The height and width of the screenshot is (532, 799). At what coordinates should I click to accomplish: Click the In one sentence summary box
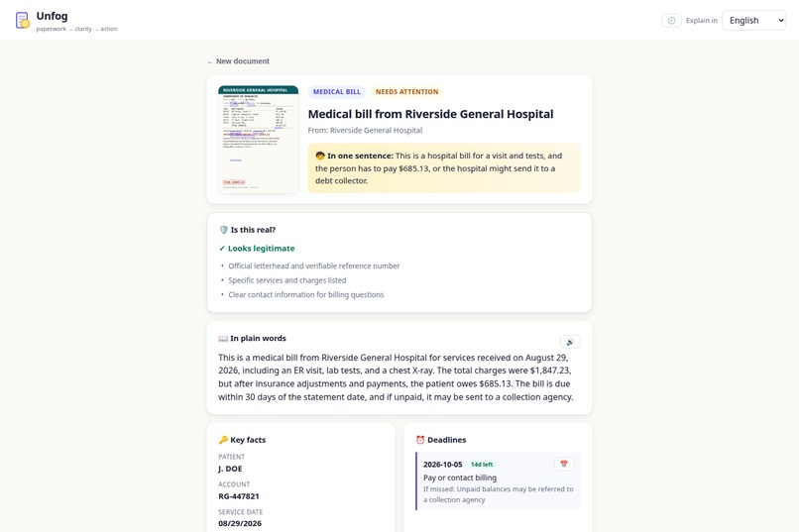444,168
